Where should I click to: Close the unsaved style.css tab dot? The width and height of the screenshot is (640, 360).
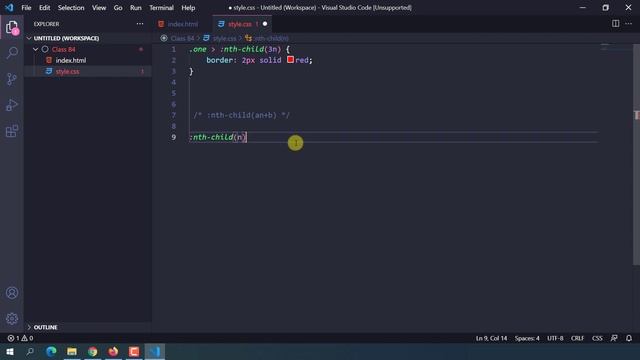click(265, 24)
